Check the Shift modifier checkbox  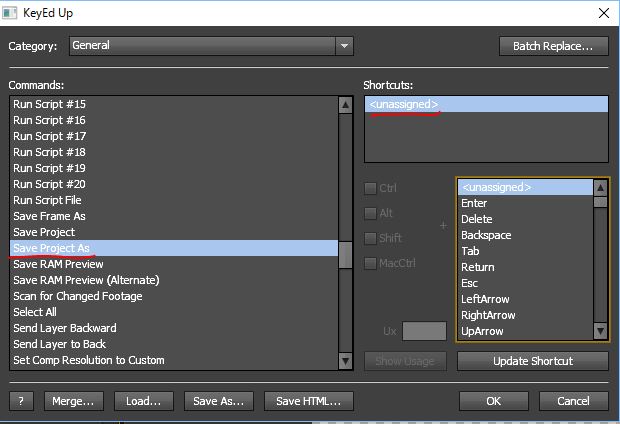pos(371,238)
